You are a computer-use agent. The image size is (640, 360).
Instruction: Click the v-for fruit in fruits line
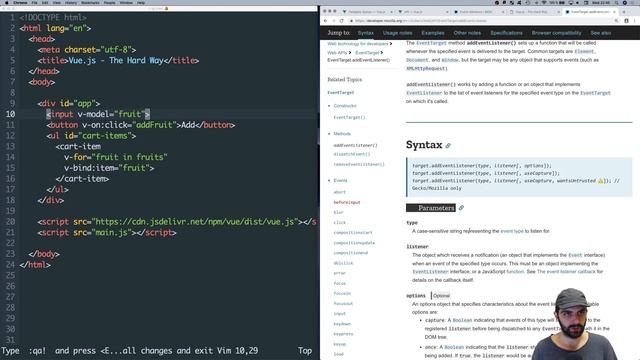click(x=116, y=157)
